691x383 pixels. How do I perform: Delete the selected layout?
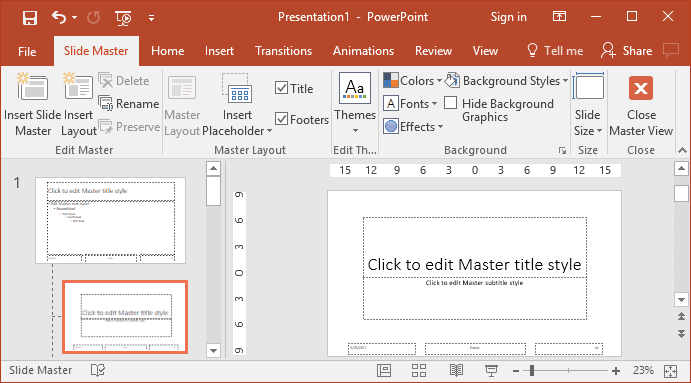(x=124, y=81)
